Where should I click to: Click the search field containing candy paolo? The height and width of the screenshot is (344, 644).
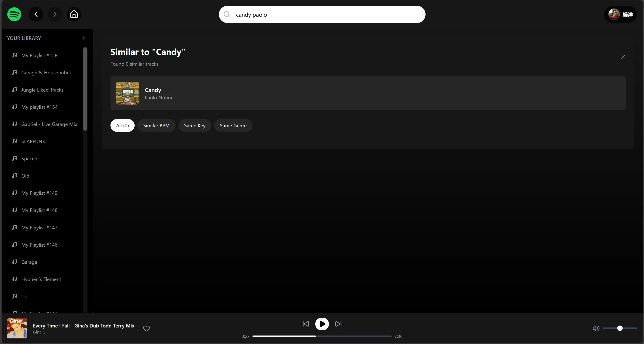click(322, 15)
